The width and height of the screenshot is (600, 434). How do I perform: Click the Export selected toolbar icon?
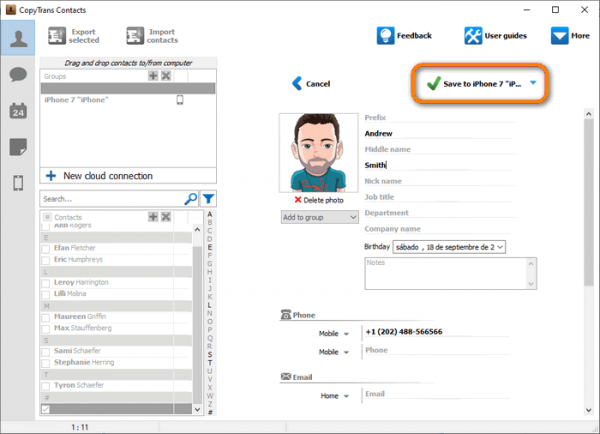(57, 36)
